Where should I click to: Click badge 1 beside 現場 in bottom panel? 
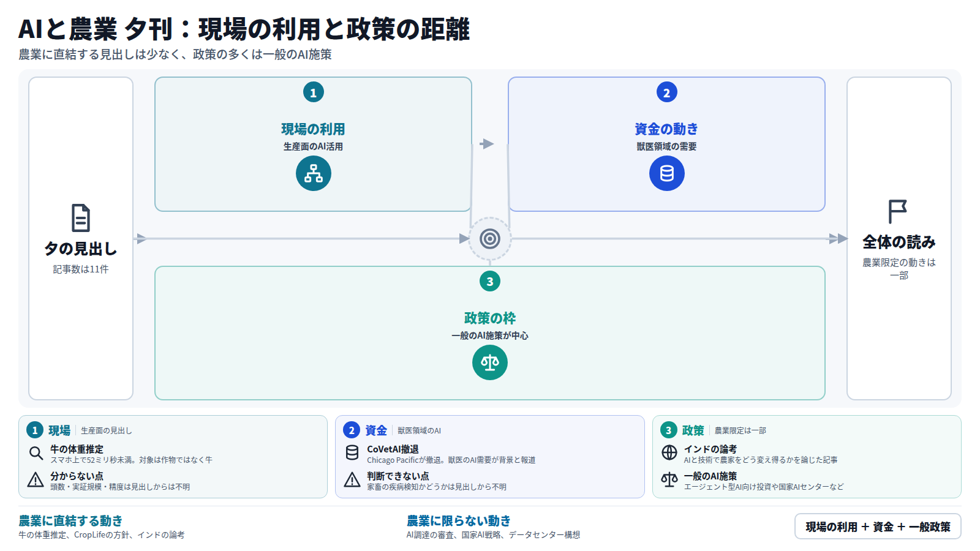[35, 430]
